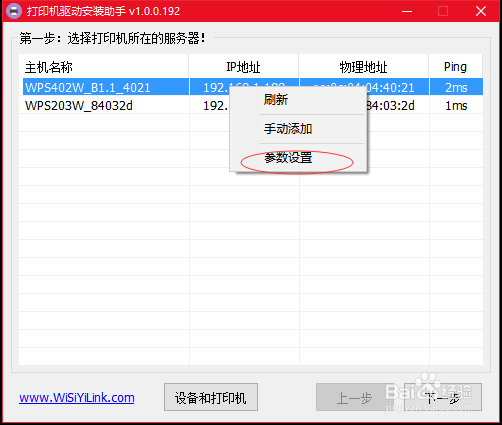Sort by the Ping column header
502x425 pixels.
click(456, 67)
